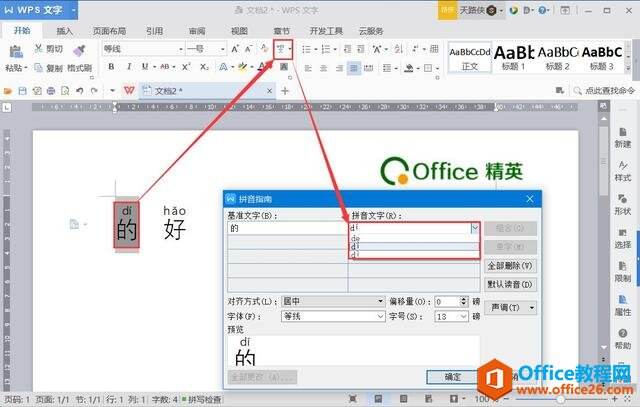Click the Save icon in quick access bar

pyautogui.click(x=22, y=91)
